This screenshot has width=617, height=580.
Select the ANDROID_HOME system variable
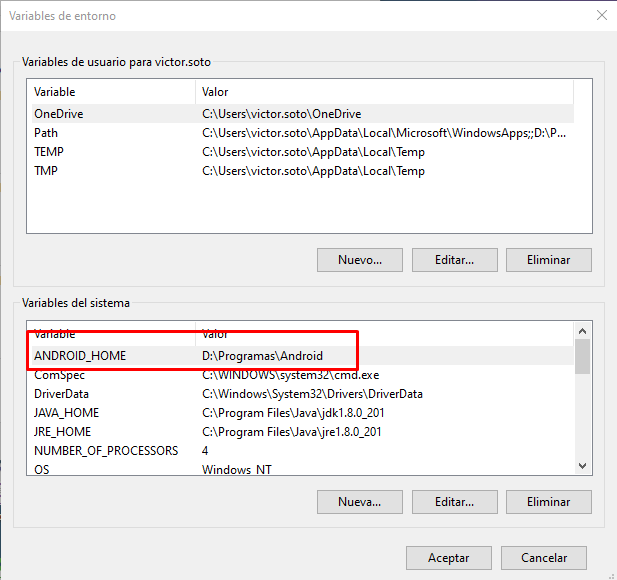(80, 356)
